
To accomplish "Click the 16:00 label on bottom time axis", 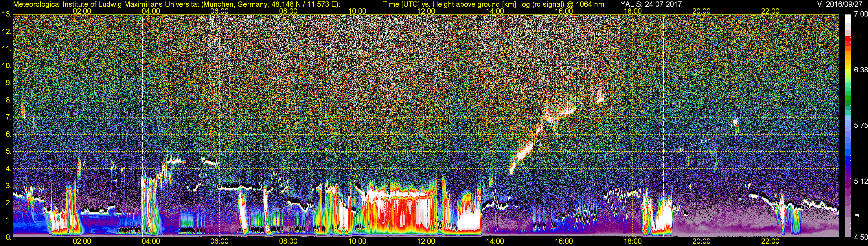I will point(564,242).
